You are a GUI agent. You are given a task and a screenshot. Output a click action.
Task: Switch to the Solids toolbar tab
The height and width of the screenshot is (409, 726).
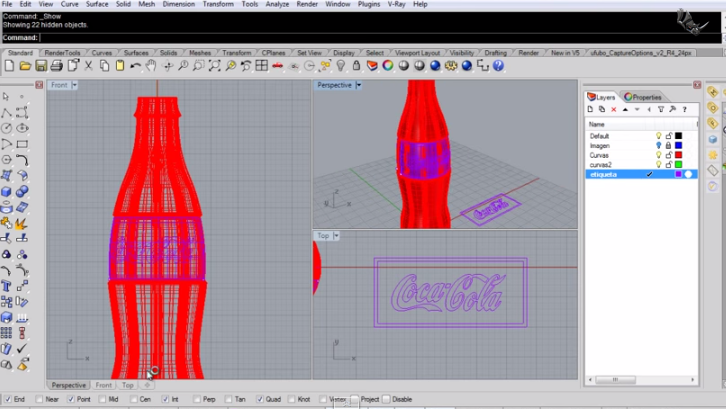tap(168, 53)
